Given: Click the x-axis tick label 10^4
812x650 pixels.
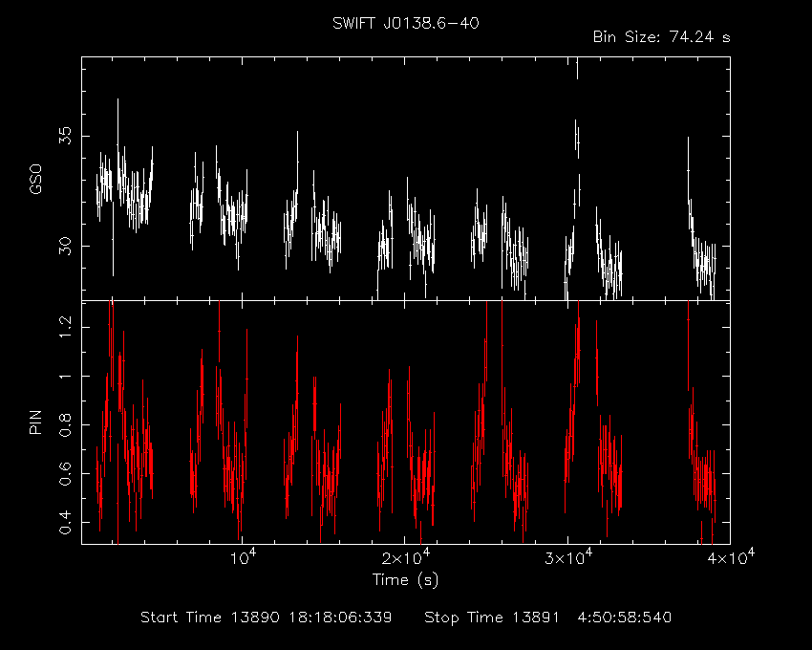Looking at the screenshot, I should 243,557.
